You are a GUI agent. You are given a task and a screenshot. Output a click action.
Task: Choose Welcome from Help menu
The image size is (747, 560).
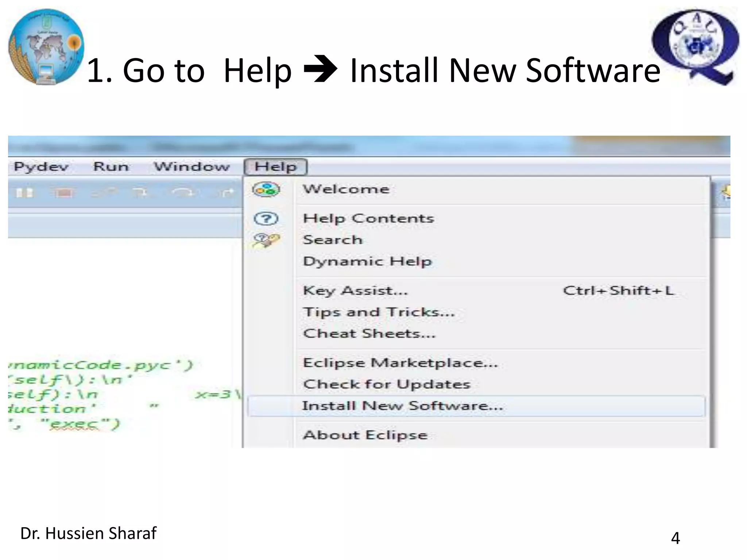tap(476, 189)
